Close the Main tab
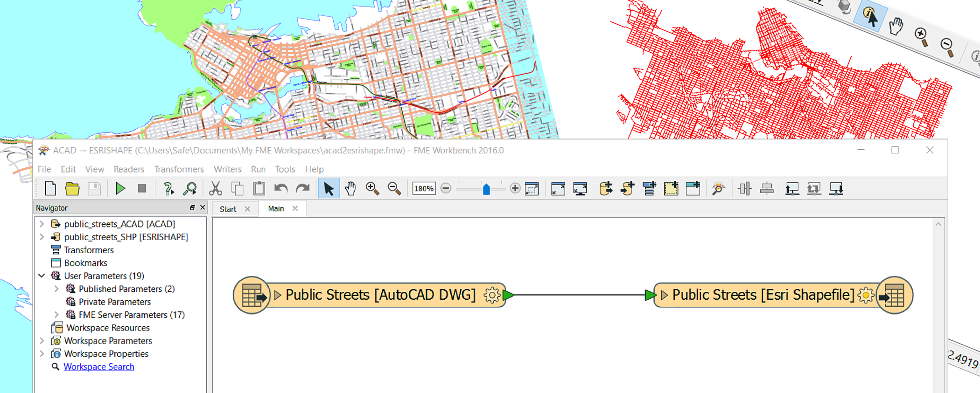 [295, 208]
